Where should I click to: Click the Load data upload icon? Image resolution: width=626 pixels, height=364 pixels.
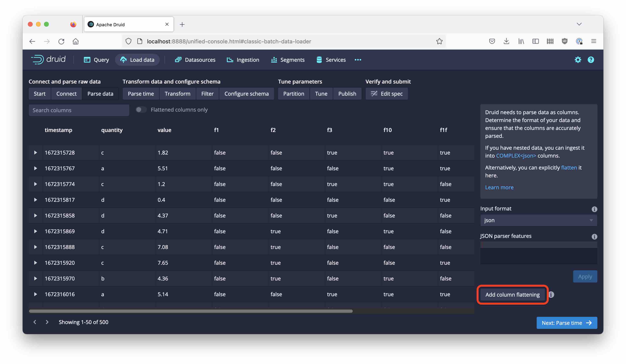[x=123, y=60]
